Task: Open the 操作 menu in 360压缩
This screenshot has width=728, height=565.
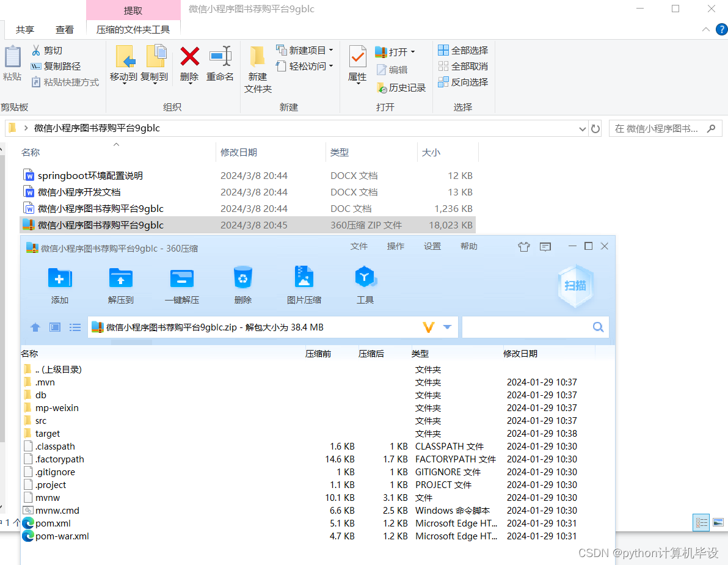Action: 396,247
